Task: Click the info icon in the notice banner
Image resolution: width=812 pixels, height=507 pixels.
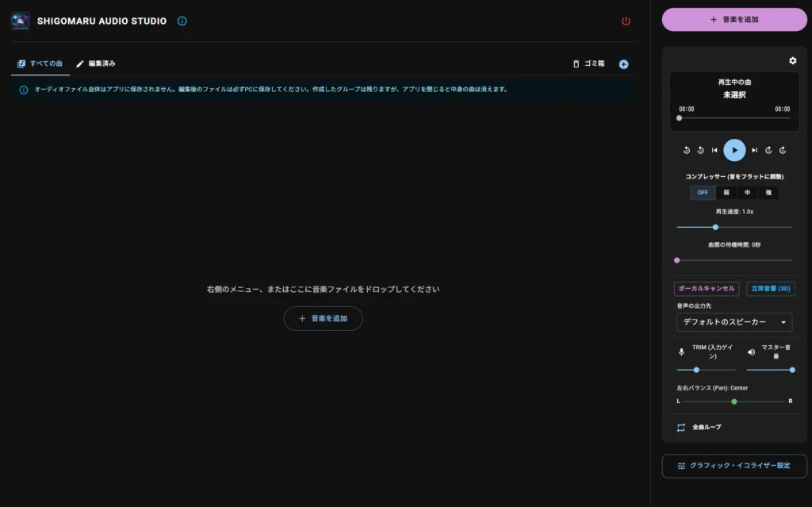Action: coord(24,90)
